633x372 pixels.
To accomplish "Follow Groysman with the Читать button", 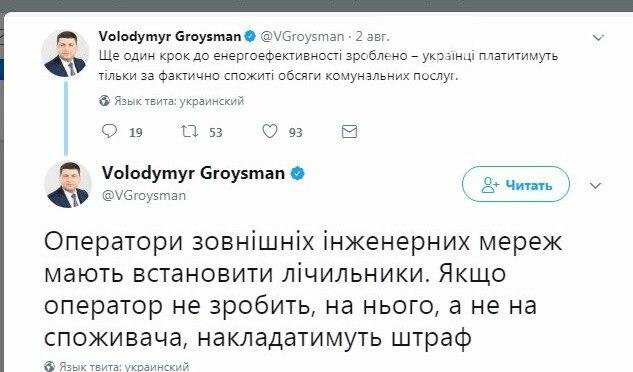I will [516, 184].
